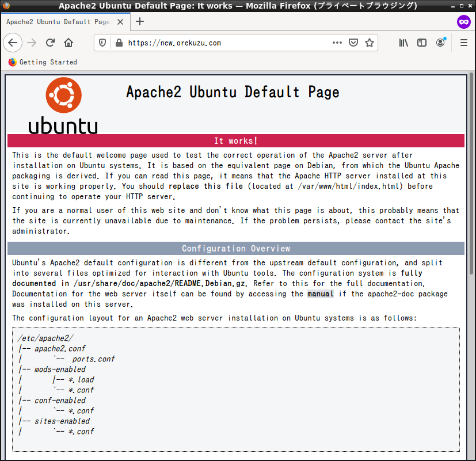Click the forward navigation arrow
The height and width of the screenshot is (461, 476).
tap(32, 43)
